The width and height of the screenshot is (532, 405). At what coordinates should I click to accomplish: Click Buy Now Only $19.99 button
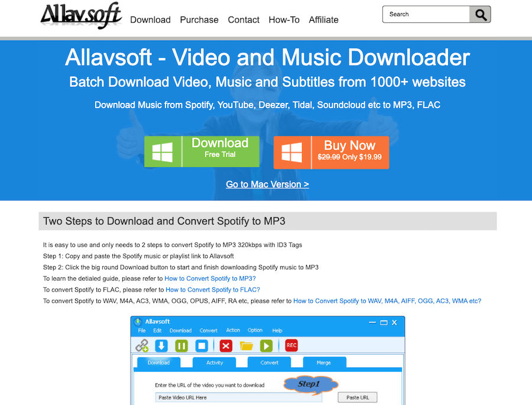coord(331,153)
